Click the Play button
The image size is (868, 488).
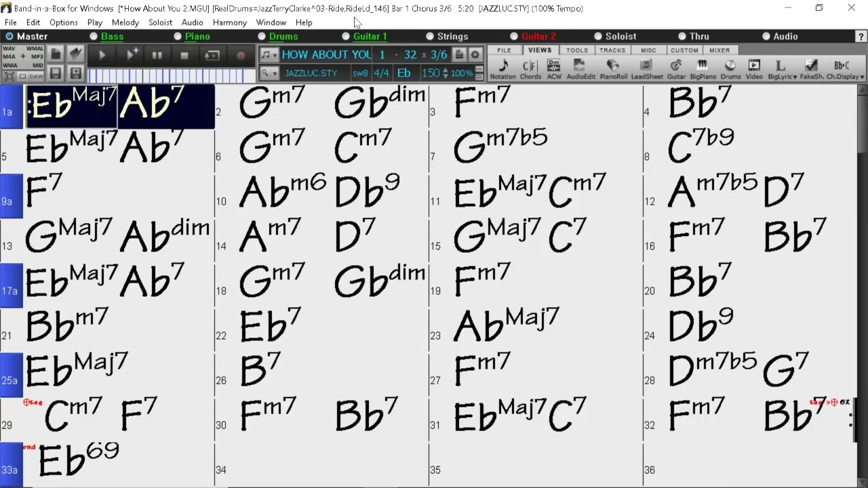(x=102, y=56)
